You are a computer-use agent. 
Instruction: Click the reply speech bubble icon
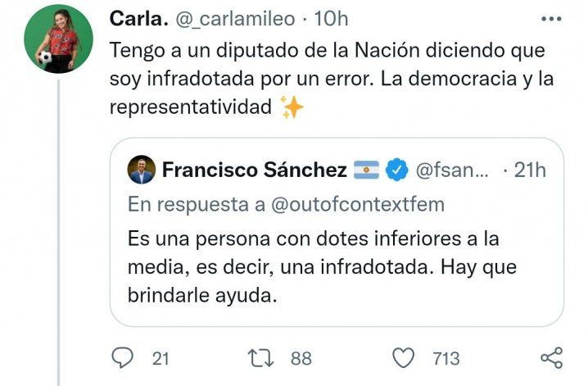[123, 358]
